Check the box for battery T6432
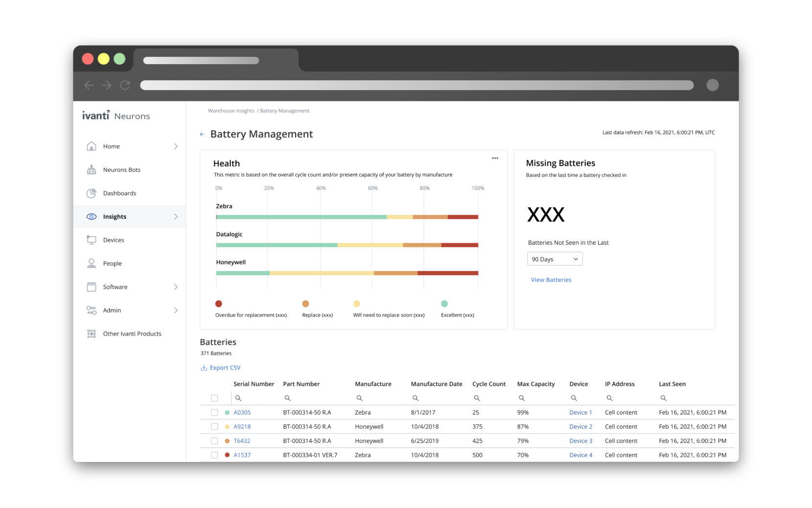 point(214,441)
